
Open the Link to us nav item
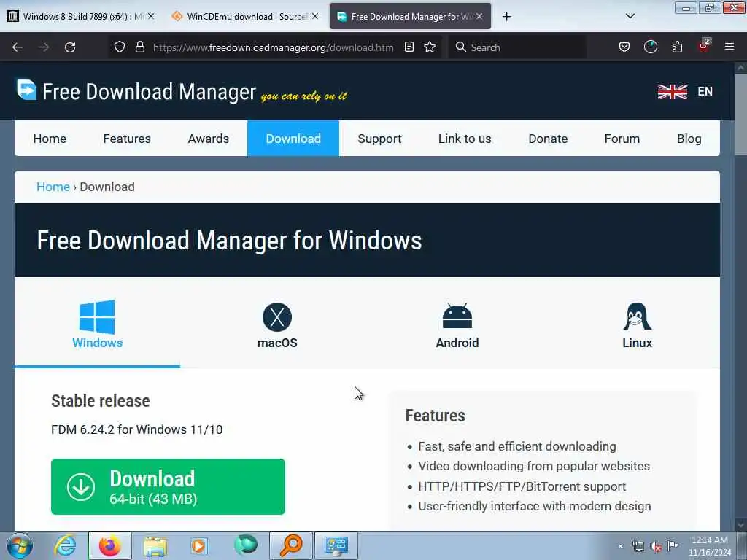[465, 139]
